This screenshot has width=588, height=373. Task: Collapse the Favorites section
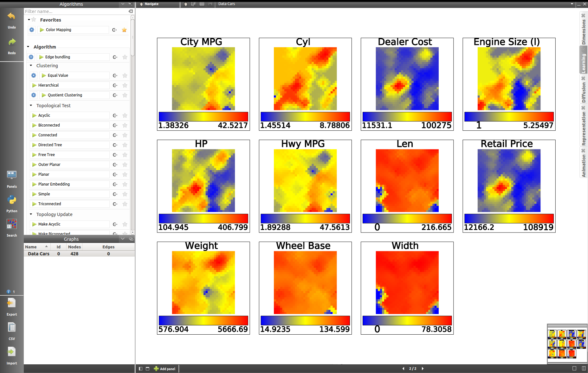click(29, 20)
